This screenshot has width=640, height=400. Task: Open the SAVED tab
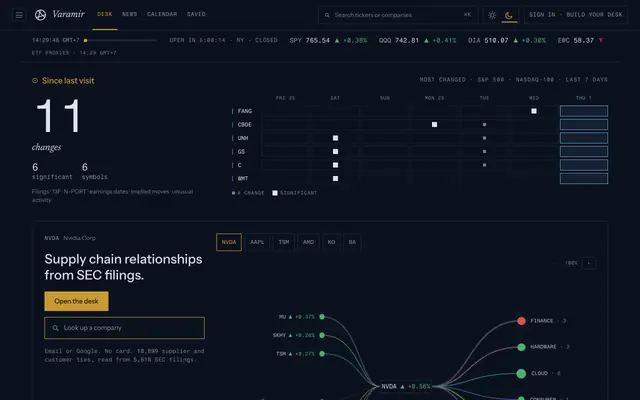click(x=196, y=14)
